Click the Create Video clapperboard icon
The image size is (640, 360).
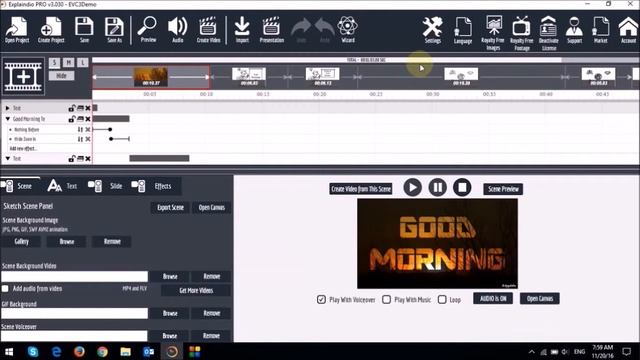click(208, 29)
